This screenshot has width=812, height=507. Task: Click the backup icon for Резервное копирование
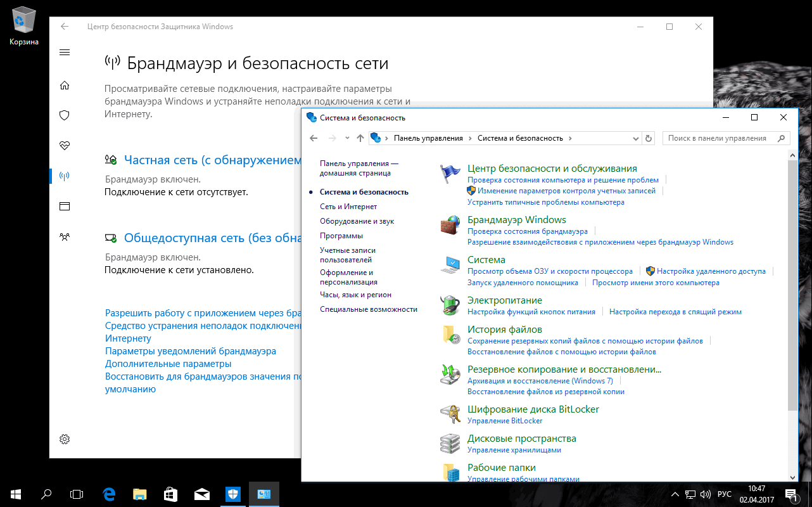(x=450, y=374)
